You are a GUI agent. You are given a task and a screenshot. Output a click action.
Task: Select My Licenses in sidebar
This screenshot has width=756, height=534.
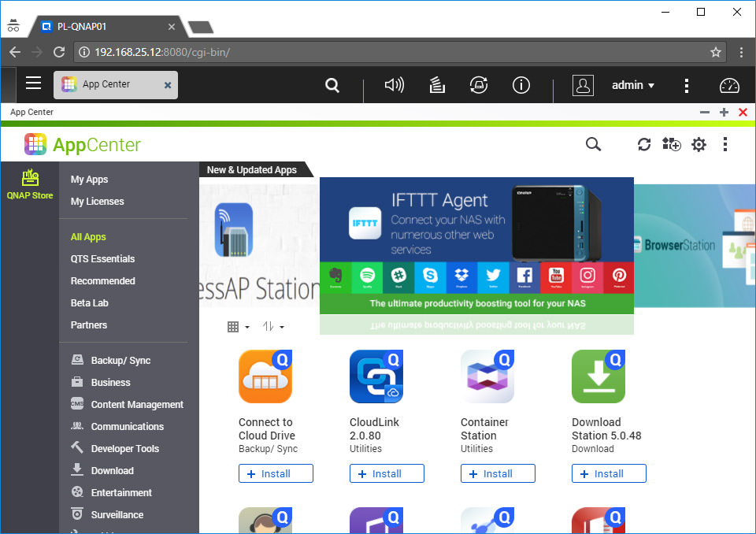[97, 201]
